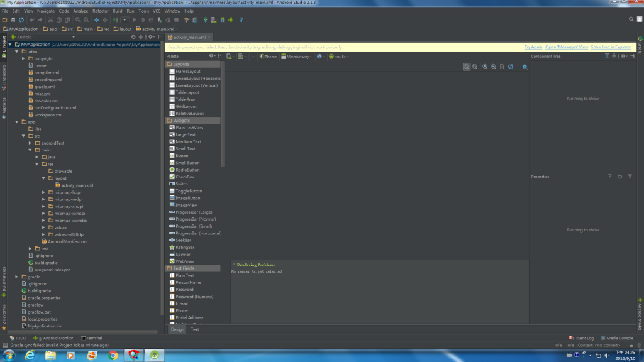Viewport: 644px width, 362px height.
Task: Click the Show Log in Explorer link
Action: coord(611,47)
